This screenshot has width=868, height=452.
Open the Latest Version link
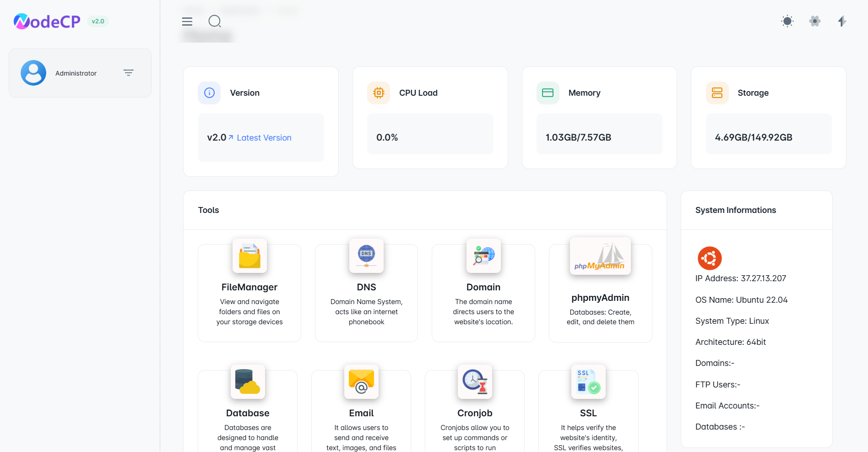pyautogui.click(x=264, y=138)
